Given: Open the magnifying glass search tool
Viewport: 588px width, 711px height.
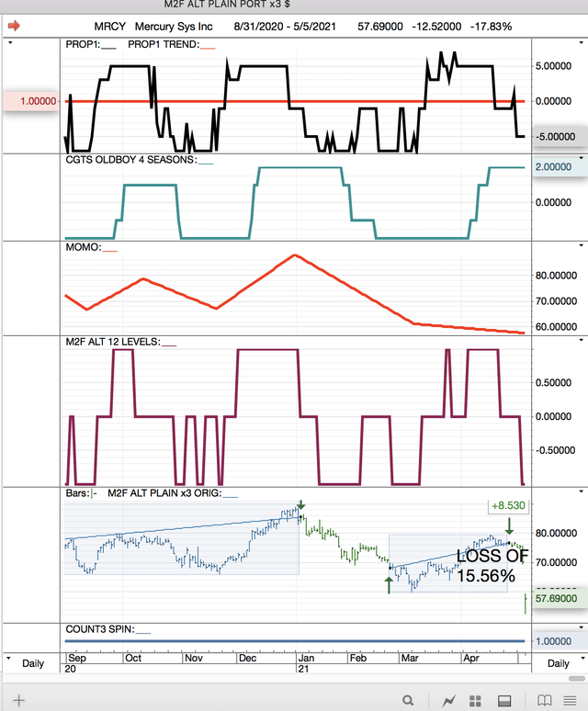Looking at the screenshot, I should coord(408,701).
